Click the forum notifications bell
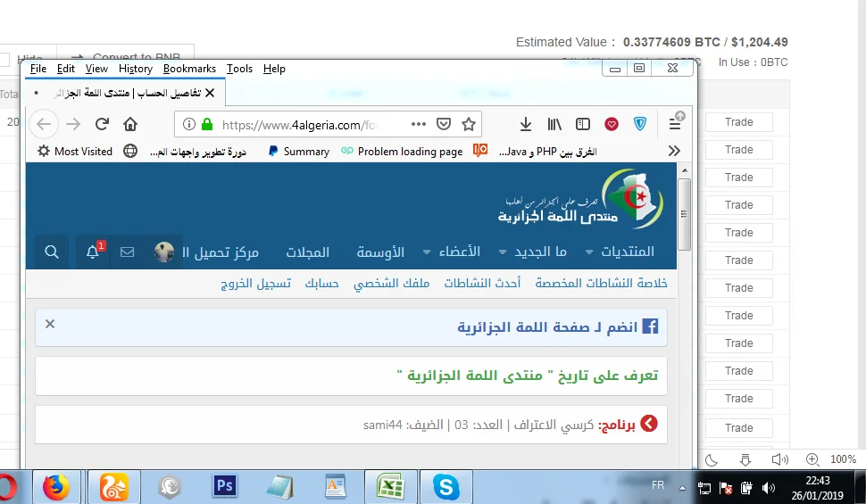This screenshot has height=504, width=866. 93,252
